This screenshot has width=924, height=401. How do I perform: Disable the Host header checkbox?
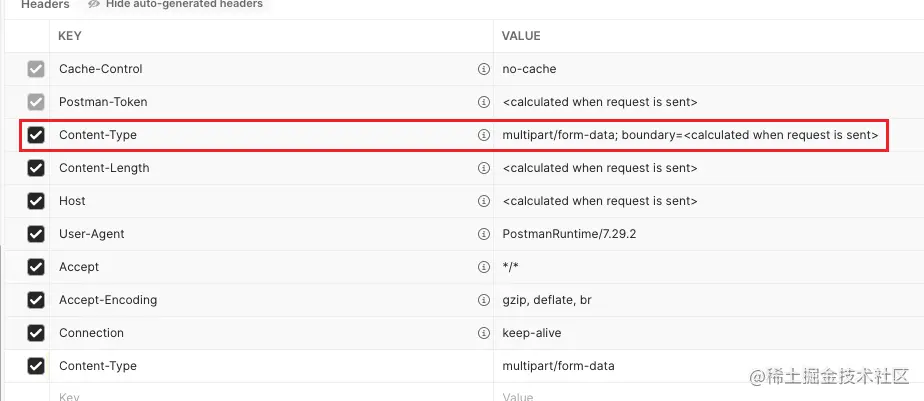coord(36,201)
